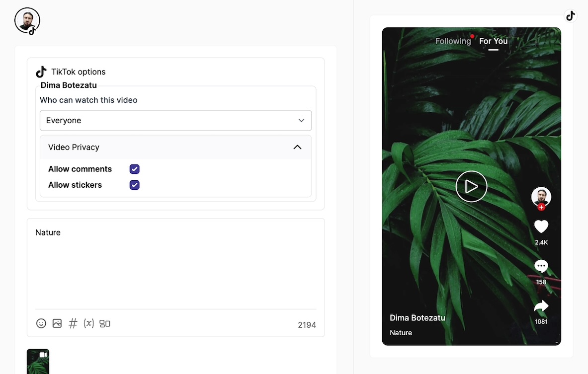Insert a variable with the (x) icon
The height and width of the screenshot is (374, 588).
(x=89, y=323)
